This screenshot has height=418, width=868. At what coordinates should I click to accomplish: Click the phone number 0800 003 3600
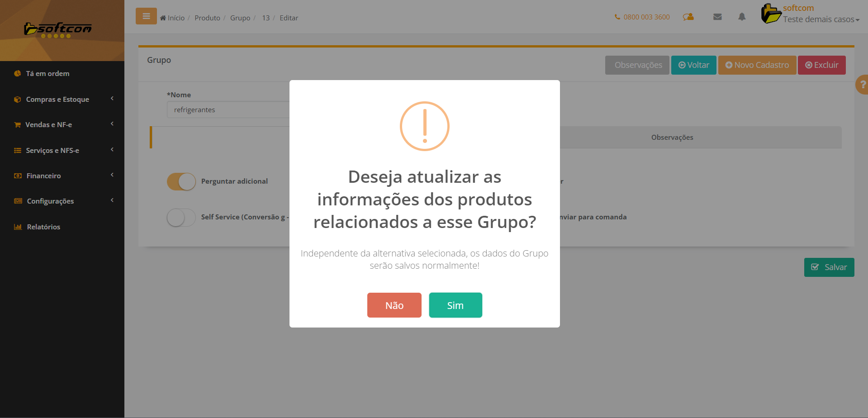642,17
